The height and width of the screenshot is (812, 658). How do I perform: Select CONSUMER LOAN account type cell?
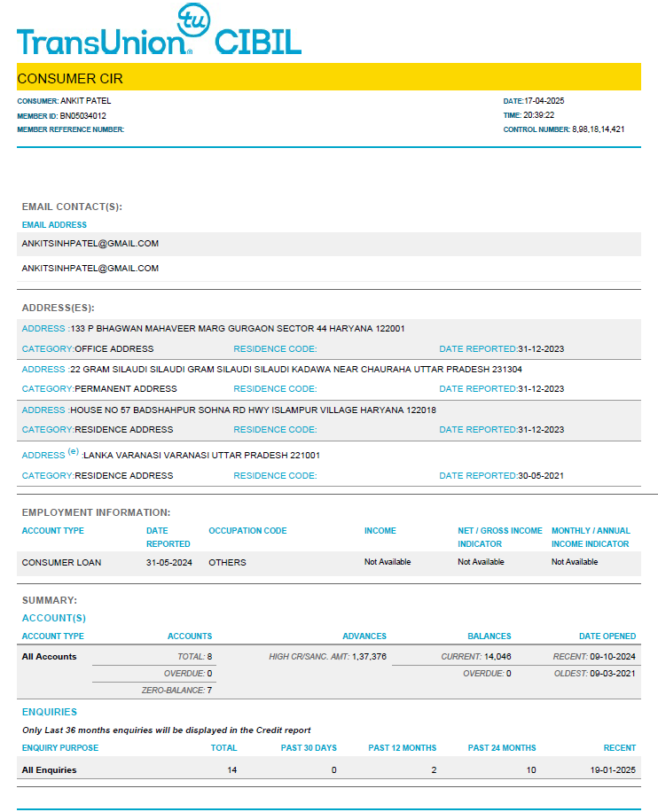coord(62,562)
